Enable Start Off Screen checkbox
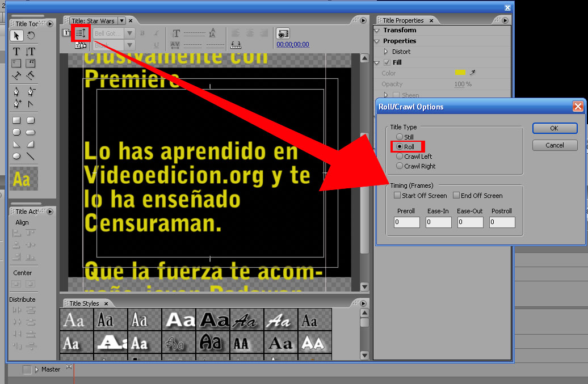Image resolution: width=588 pixels, height=384 pixels. 398,196
